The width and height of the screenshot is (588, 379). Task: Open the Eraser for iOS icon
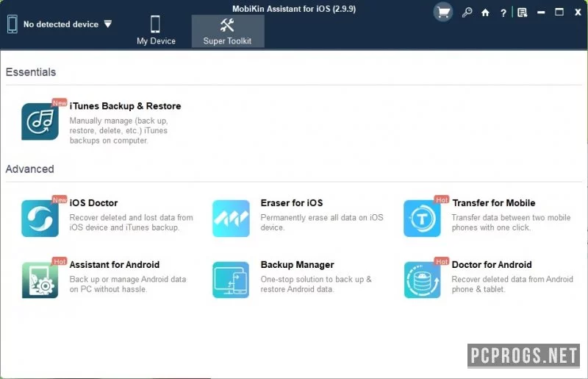pyautogui.click(x=231, y=219)
